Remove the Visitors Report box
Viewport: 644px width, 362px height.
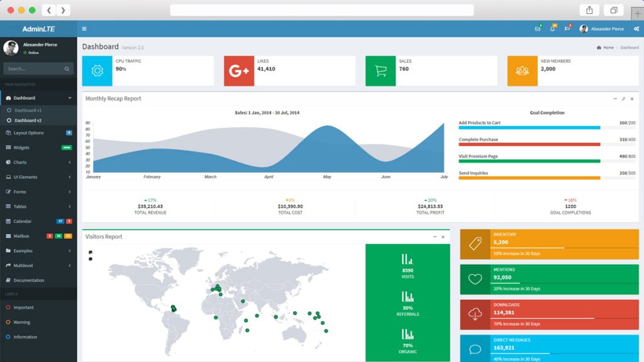coord(443,237)
